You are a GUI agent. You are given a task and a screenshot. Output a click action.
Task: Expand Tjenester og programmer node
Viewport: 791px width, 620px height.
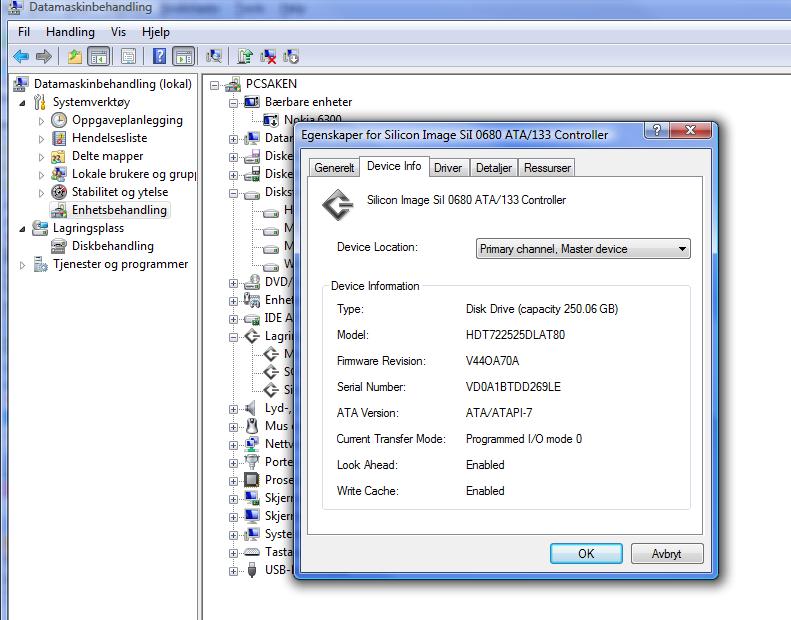pos(22,265)
